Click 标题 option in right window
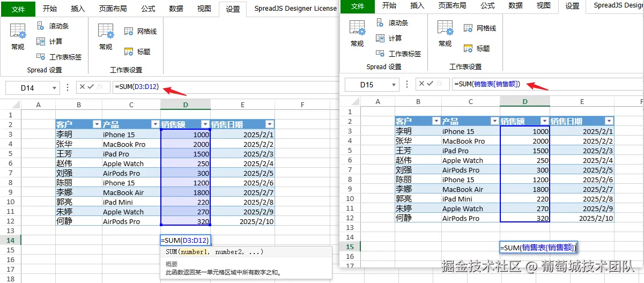Image resolution: width=644 pixels, height=283 pixels. [x=477, y=48]
